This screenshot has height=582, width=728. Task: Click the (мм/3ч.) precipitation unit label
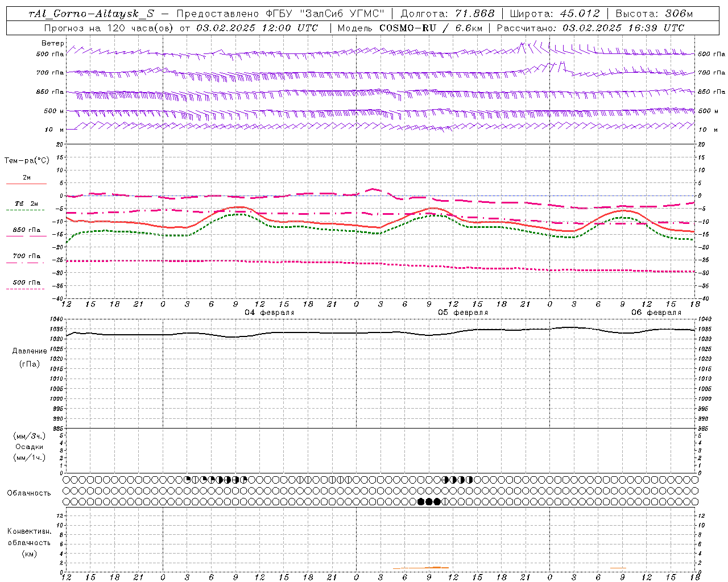(x=30, y=436)
